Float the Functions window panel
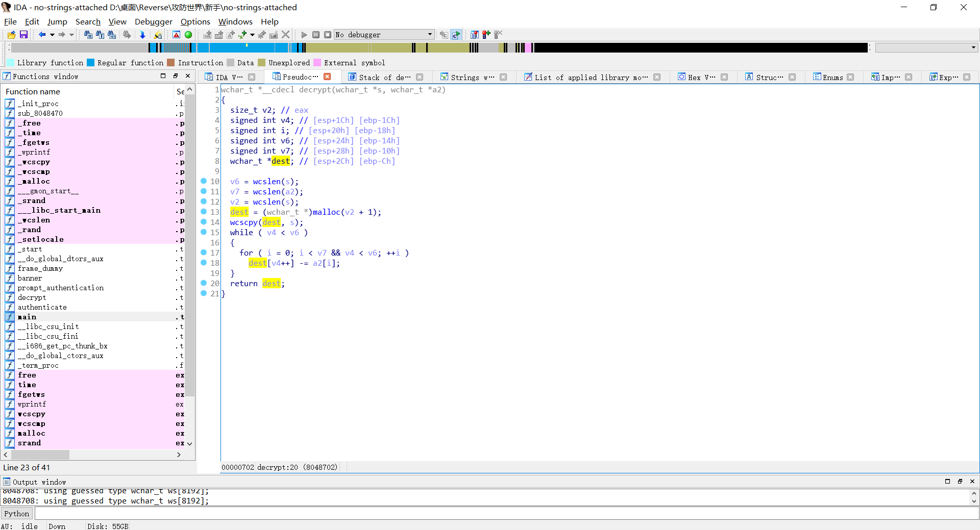 (x=176, y=76)
